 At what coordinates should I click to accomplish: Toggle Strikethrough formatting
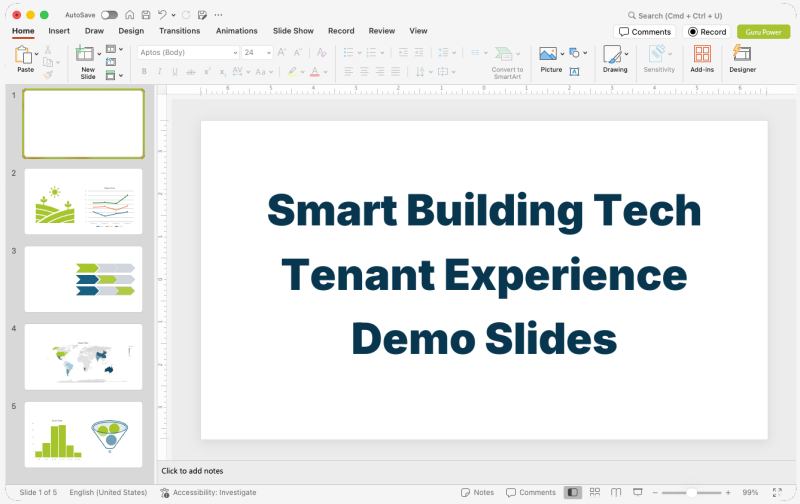click(x=191, y=72)
